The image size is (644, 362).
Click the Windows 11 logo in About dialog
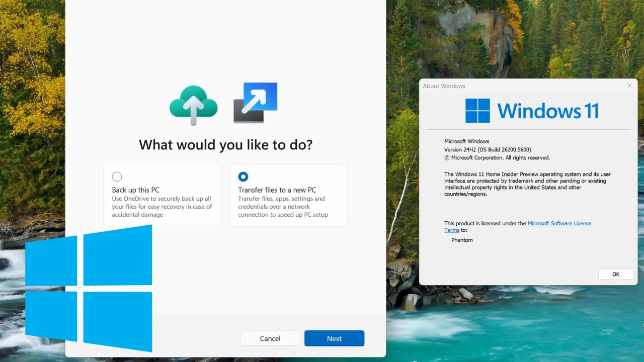click(477, 111)
